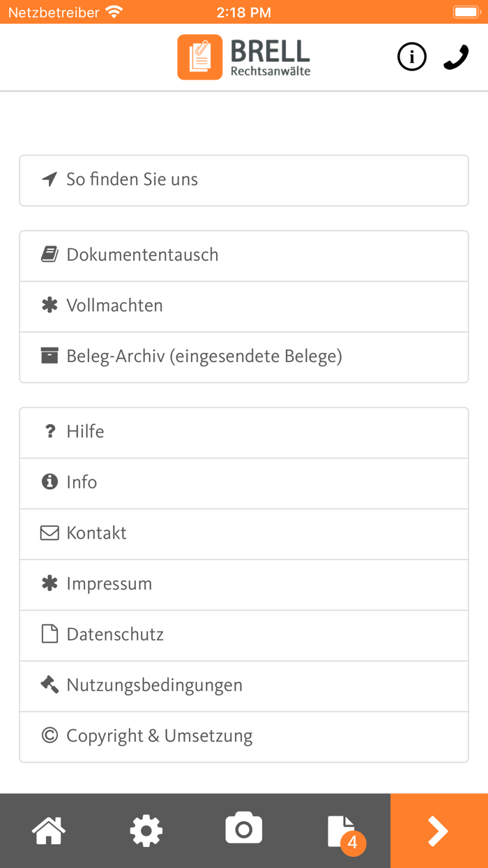Select the BRELL Rechtsanwälte logo
The width and height of the screenshot is (488, 868).
[x=244, y=57]
